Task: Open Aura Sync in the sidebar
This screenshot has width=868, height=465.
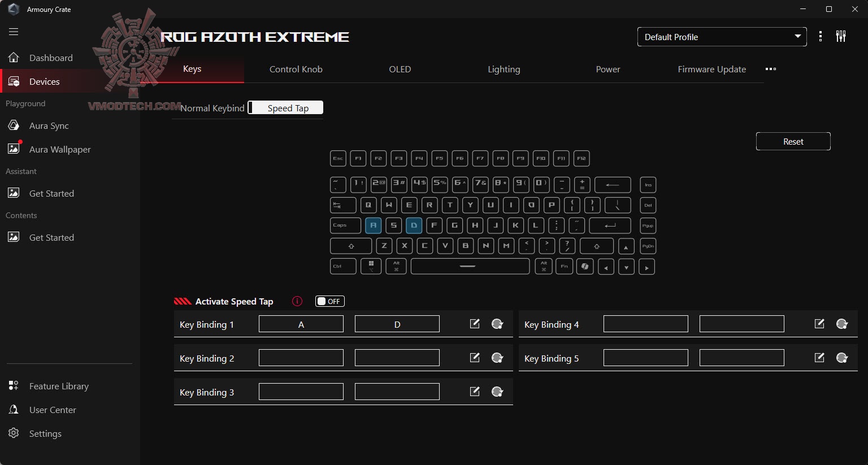Action: (x=49, y=125)
